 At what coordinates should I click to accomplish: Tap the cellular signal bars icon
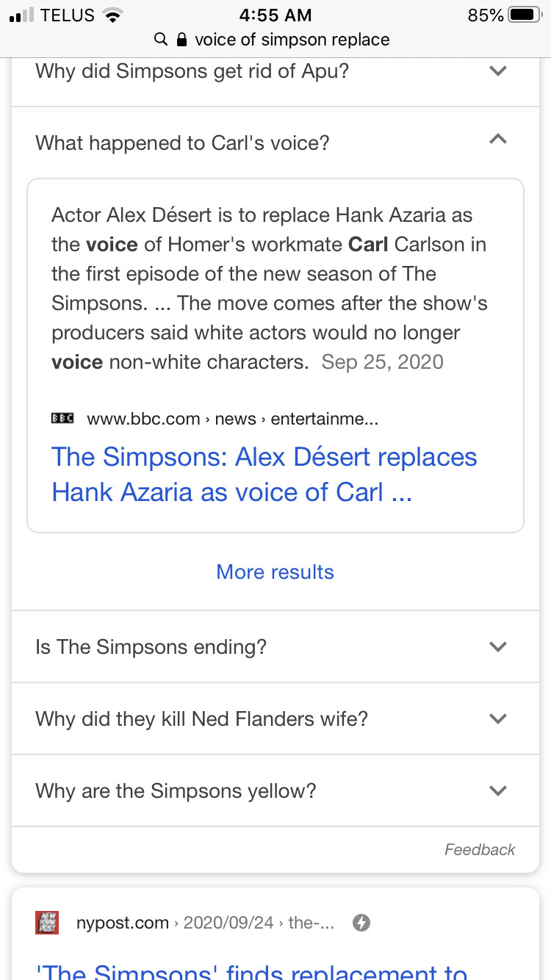point(21,15)
